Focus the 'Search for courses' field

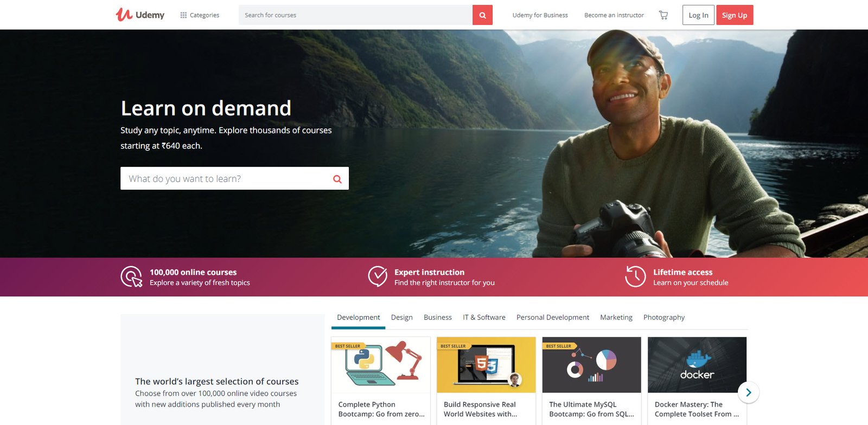pyautogui.click(x=355, y=15)
